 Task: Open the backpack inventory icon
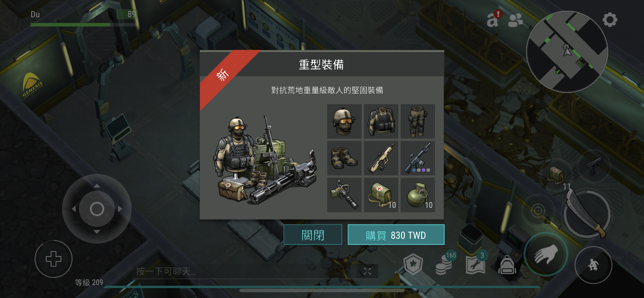(507, 265)
